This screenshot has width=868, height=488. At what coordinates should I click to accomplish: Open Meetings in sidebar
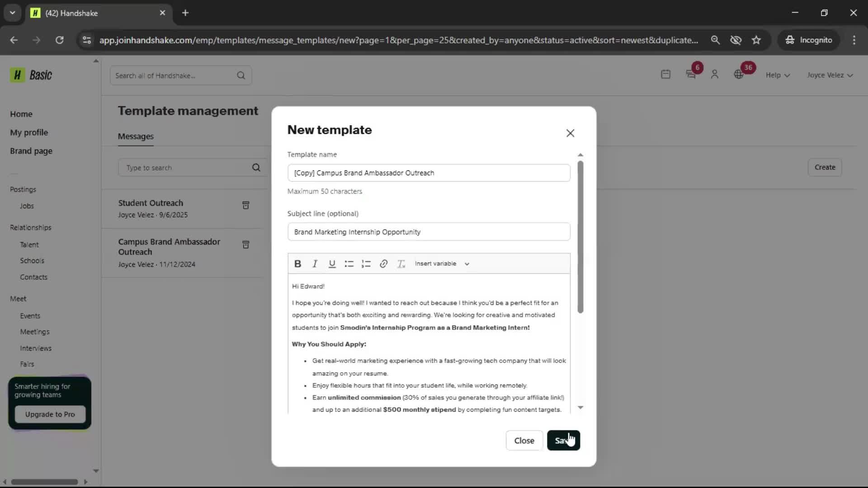pos(35,332)
